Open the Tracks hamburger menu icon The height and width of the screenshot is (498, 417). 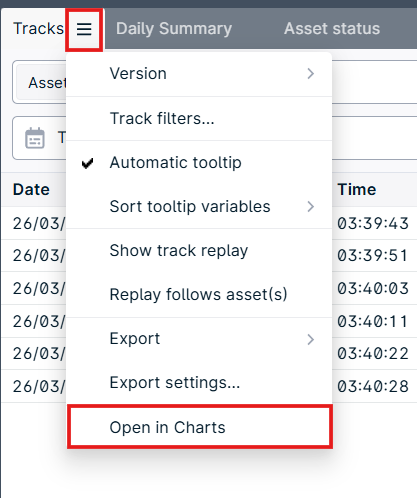[x=84, y=29]
